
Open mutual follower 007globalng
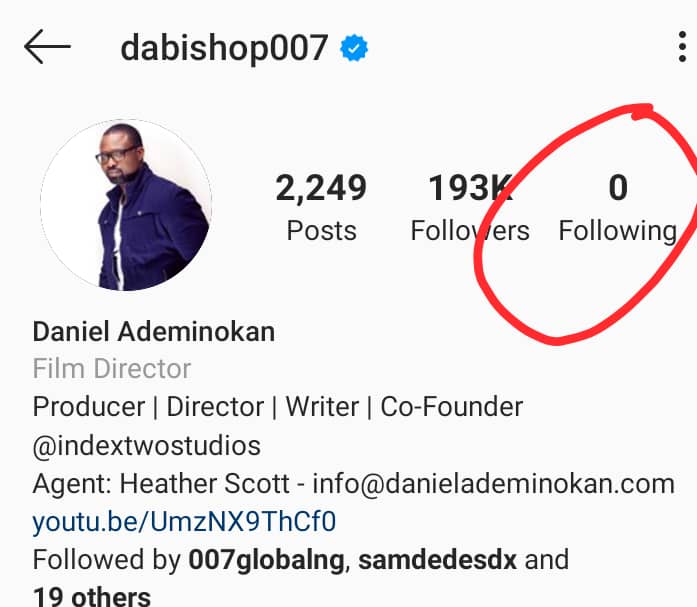point(266,560)
